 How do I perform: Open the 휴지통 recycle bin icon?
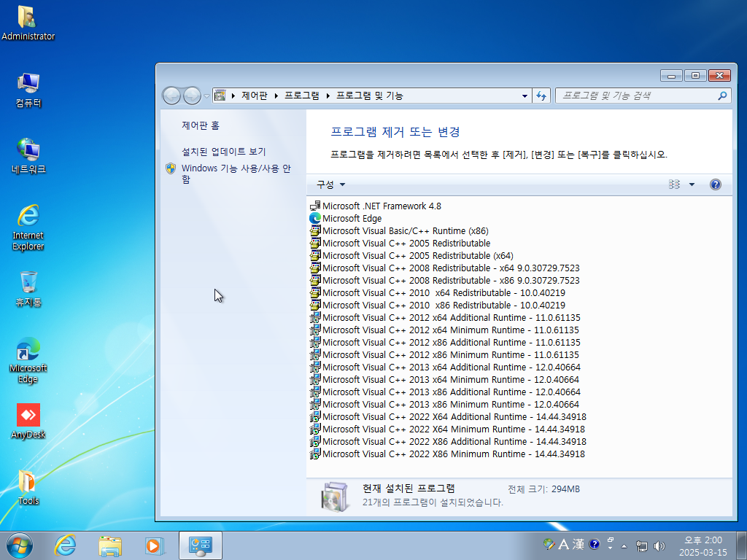click(x=28, y=289)
